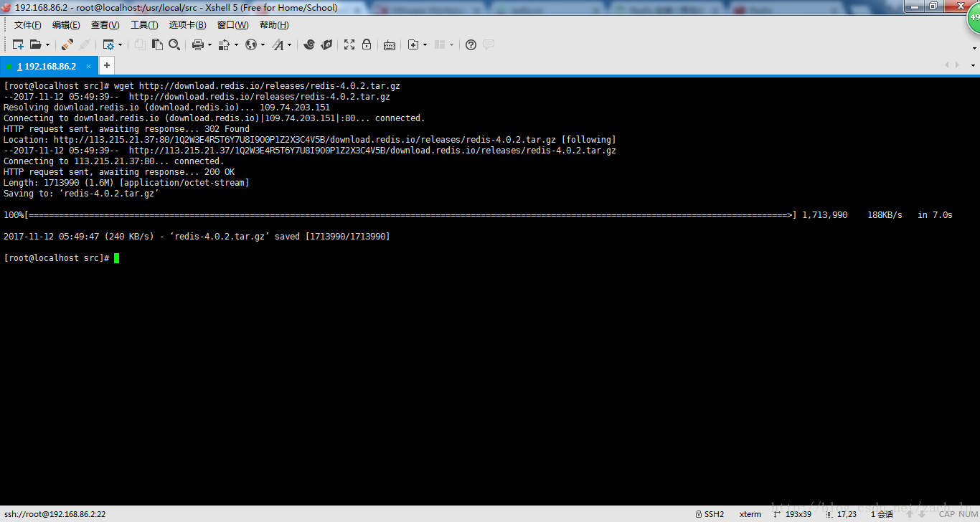Open the tab list dropdown arrow
The height and width of the screenshot is (522, 980).
[974, 65]
